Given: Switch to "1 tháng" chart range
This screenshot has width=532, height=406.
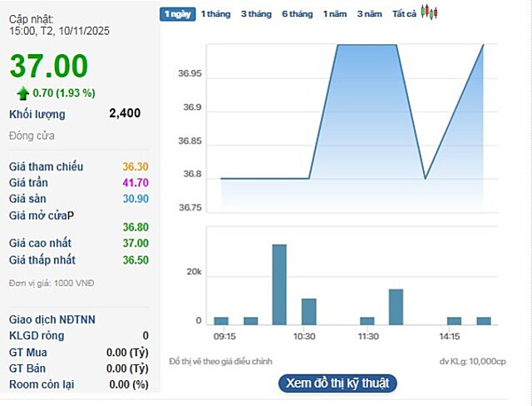Looking at the screenshot, I should 215,14.
